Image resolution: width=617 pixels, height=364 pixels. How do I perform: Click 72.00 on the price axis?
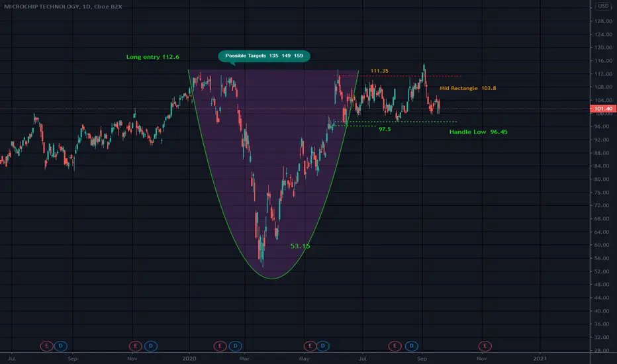click(x=603, y=205)
